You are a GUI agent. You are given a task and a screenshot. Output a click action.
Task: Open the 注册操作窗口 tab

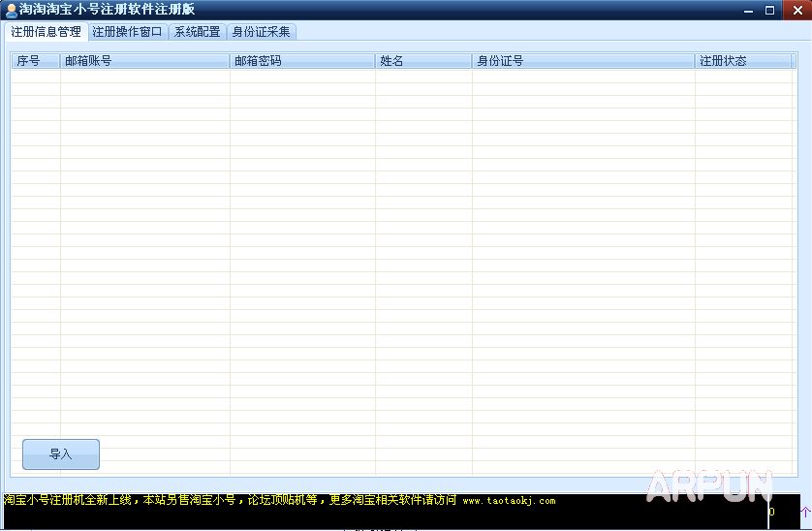pyautogui.click(x=127, y=32)
